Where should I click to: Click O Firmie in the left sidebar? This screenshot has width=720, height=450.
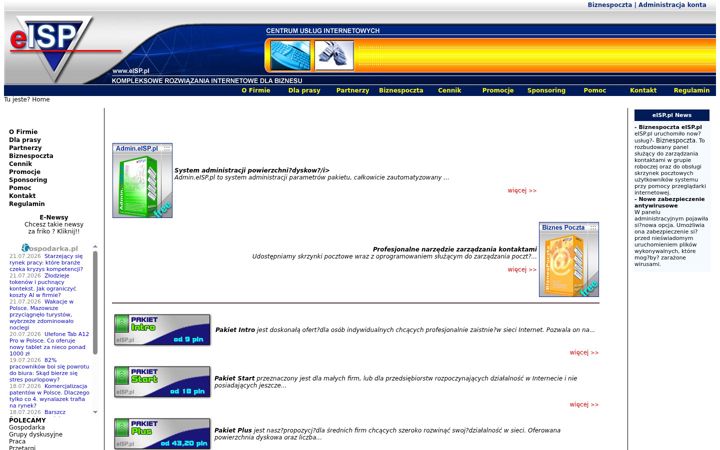[23, 132]
